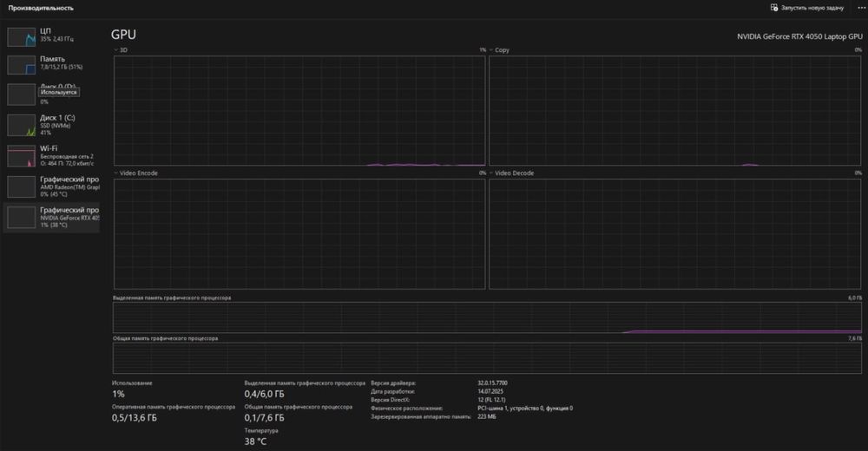Click the 'Беспроводная сеть 2' text
Viewport: 868px width, 451px height.
[67, 157]
